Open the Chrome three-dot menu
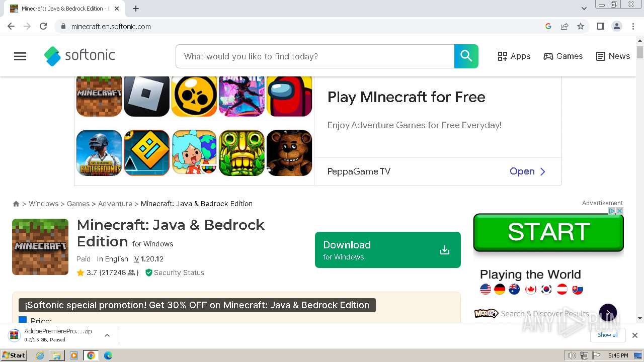 click(x=632, y=26)
